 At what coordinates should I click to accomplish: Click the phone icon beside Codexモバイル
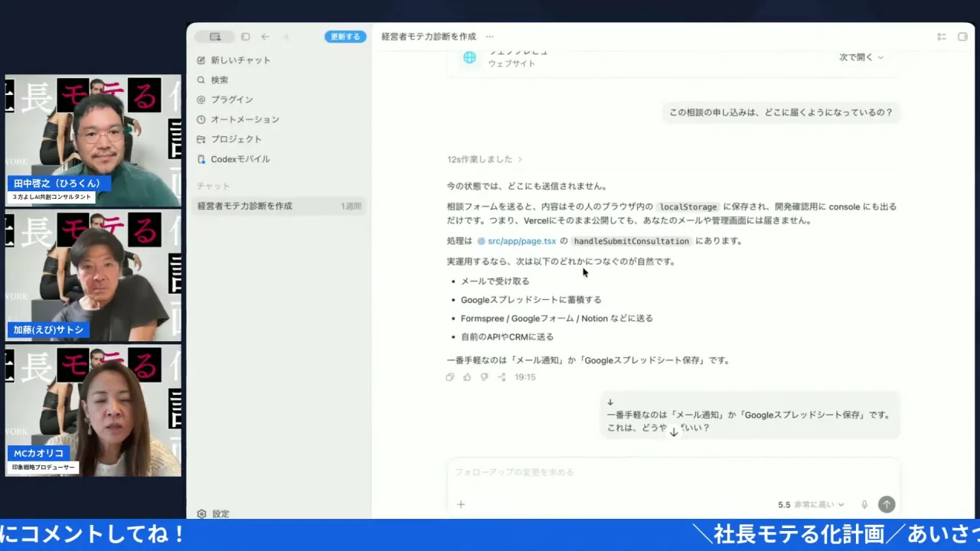(201, 159)
